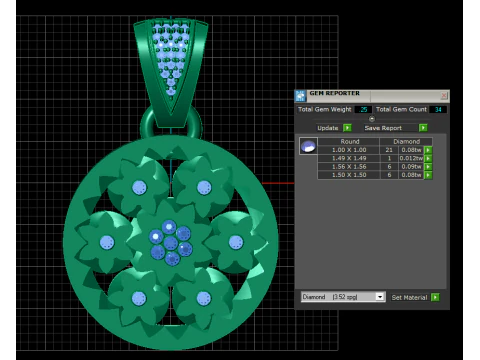Click green arrow for 1.00 X 1.00 row
Image resolution: width=480 pixels, height=360 pixels.
pyautogui.click(x=428, y=150)
